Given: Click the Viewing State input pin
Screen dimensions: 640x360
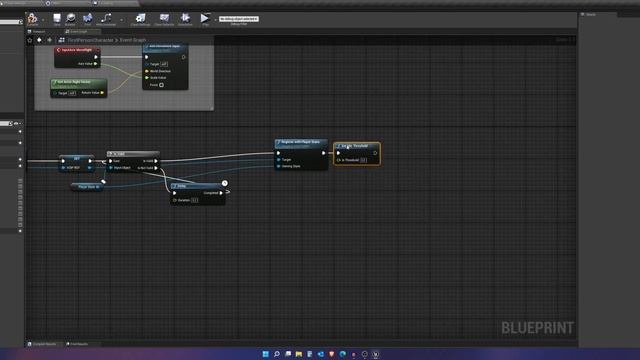Looking at the screenshot, I should point(278,166).
